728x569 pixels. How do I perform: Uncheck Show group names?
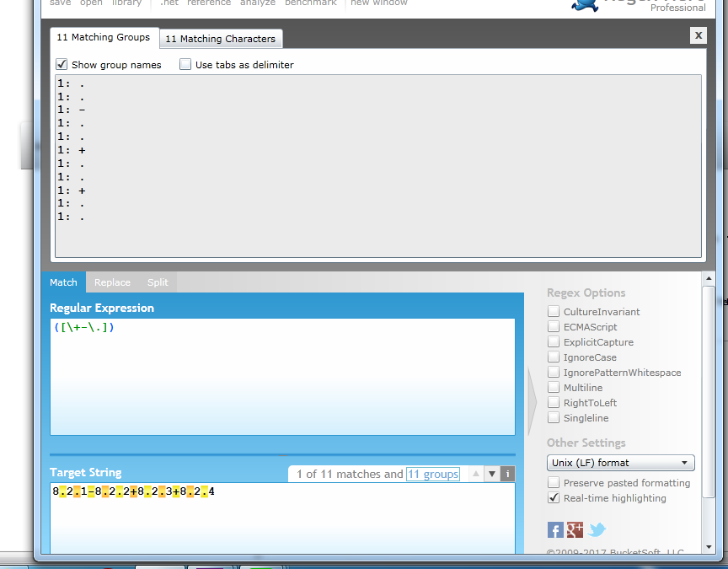[62, 64]
